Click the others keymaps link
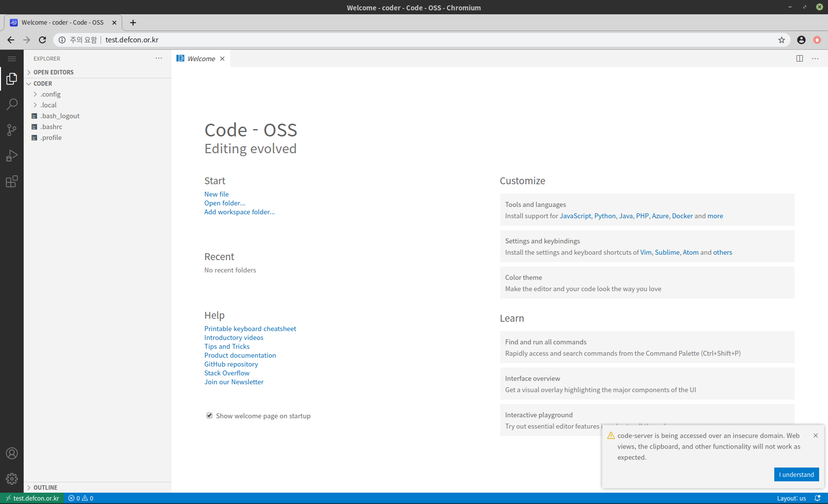The image size is (828, 504). point(723,252)
